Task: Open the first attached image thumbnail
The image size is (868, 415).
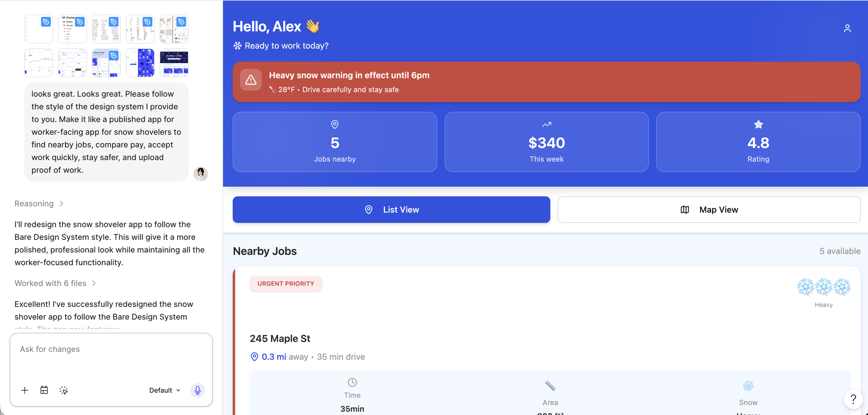Action: 39,29
